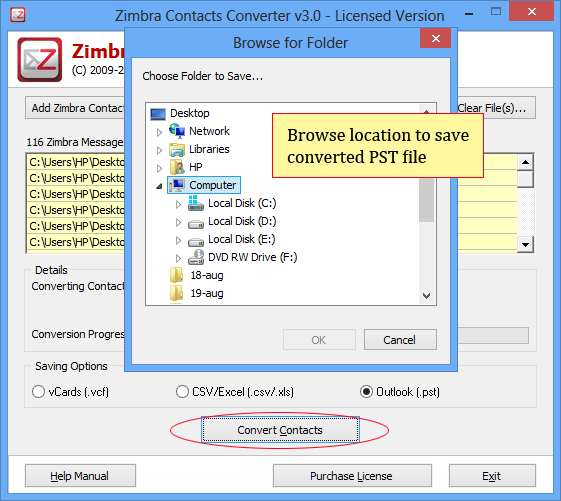Click the Local Disk (C:) drive icon

pyautogui.click(x=196, y=203)
